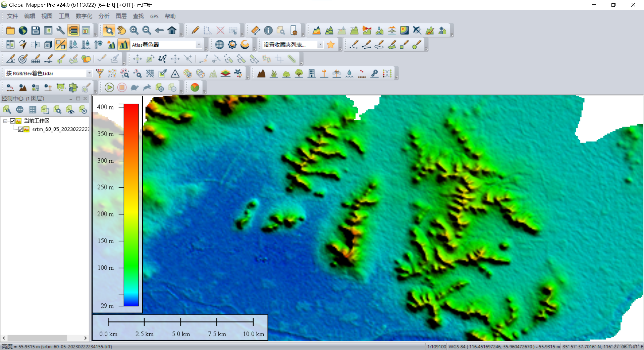The image size is (644, 350).
Task: Click the home full-extent view icon
Action: pos(172,31)
